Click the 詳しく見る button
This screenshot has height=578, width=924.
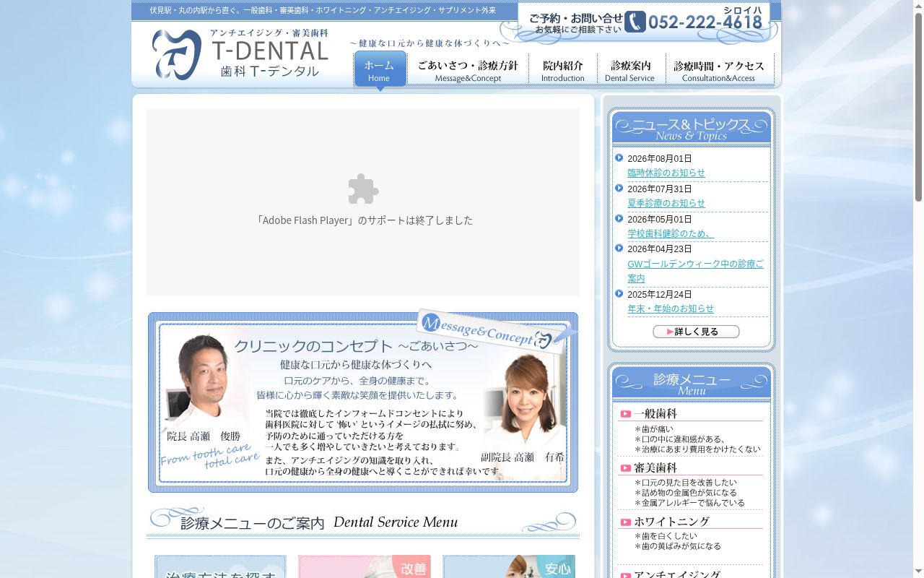tap(696, 332)
